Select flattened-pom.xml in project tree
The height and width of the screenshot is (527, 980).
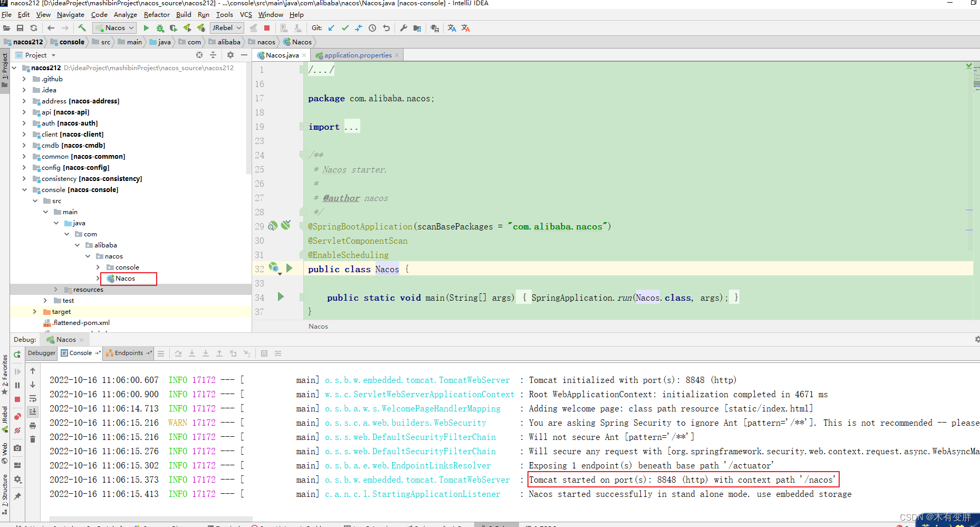click(x=81, y=323)
